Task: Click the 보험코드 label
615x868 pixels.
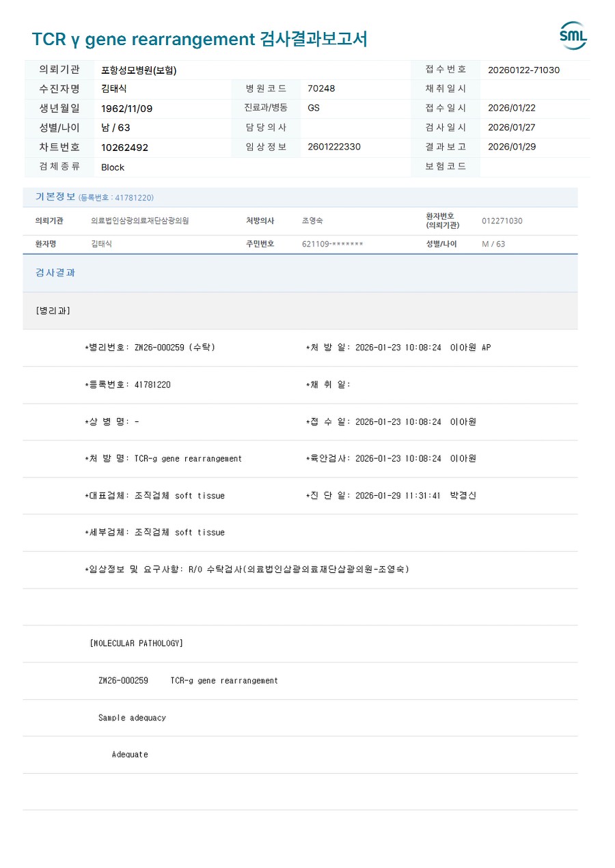Action: [x=446, y=167]
